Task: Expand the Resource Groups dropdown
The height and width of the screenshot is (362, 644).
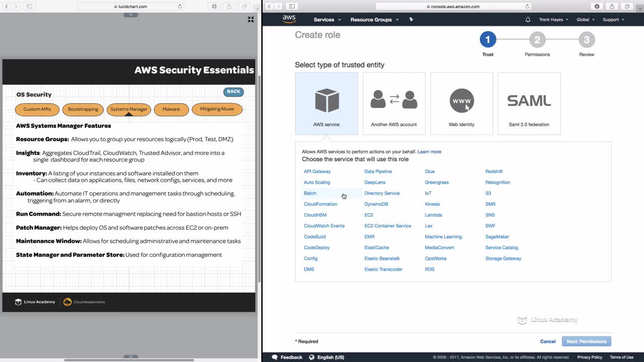Action: click(x=374, y=20)
